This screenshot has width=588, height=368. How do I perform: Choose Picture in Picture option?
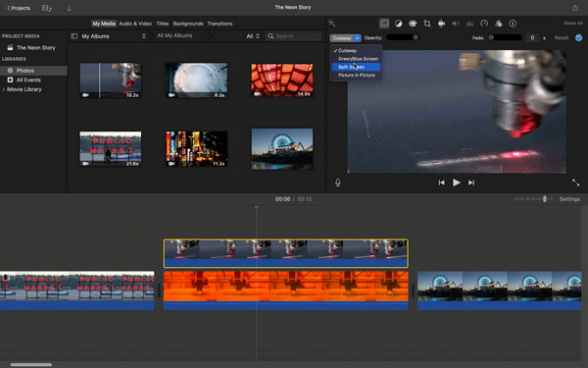click(x=356, y=76)
